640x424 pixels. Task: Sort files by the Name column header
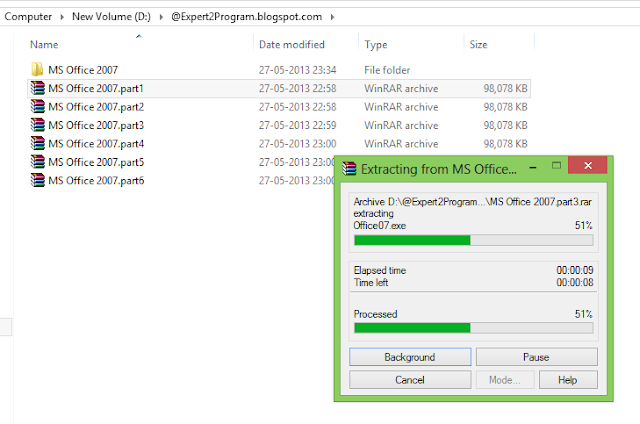(44, 44)
